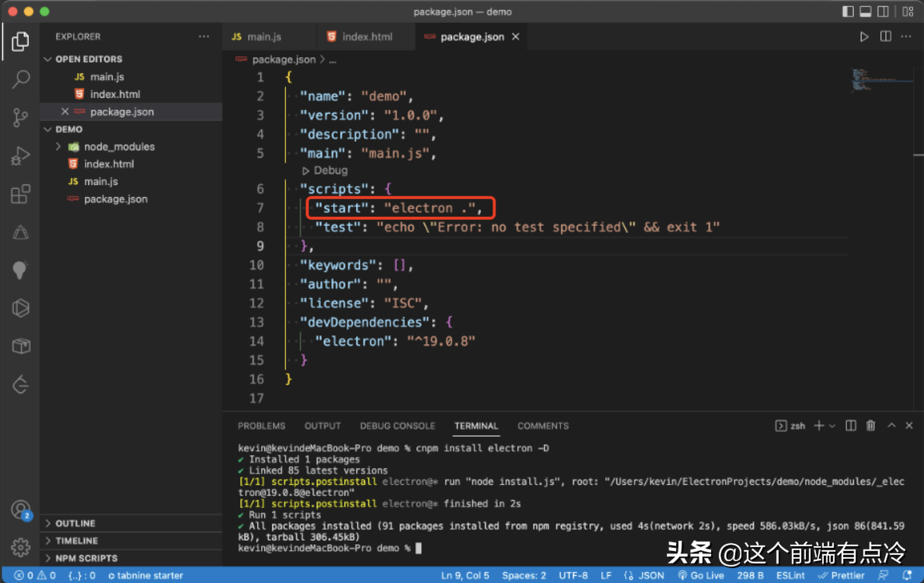Viewport: 924px width, 583px height.
Task: Click the Run play icon in the editor title bar
Action: 864,37
